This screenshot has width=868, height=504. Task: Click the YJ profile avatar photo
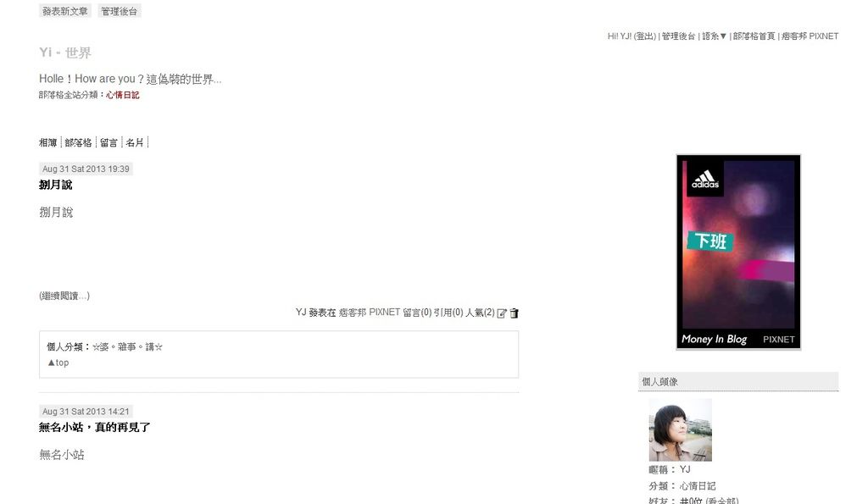681,429
